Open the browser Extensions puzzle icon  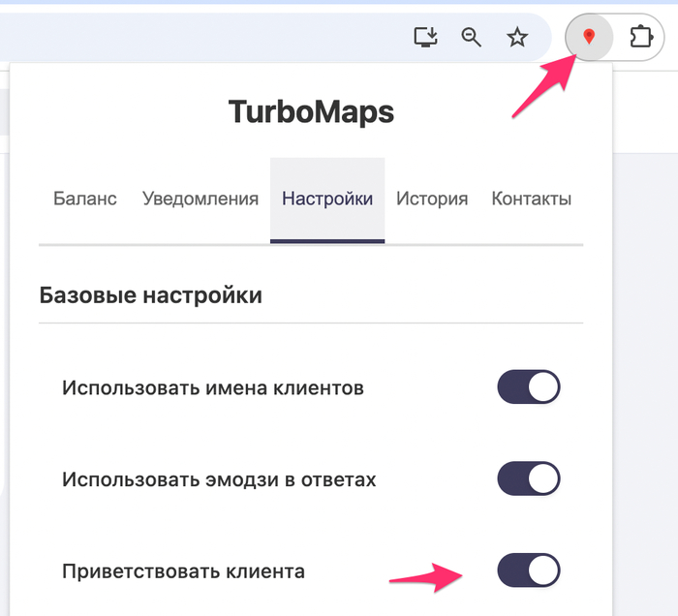click(x=640, y=38)
